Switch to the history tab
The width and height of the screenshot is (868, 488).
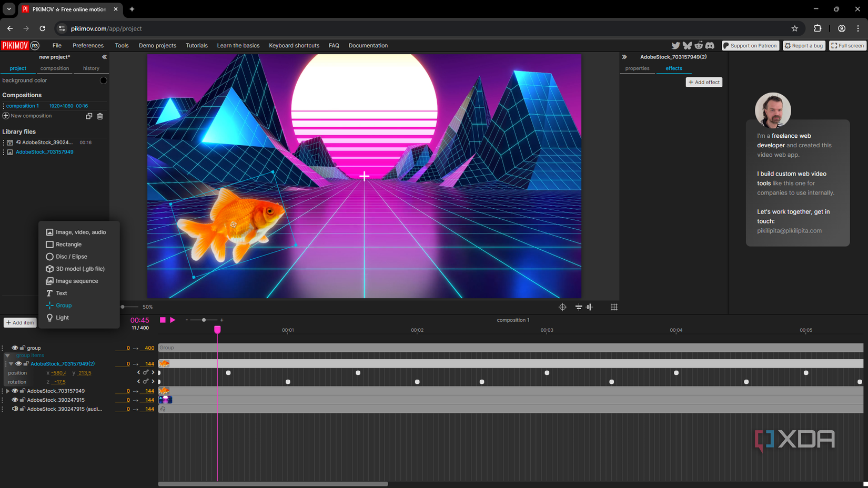click(x=91, y=68)
